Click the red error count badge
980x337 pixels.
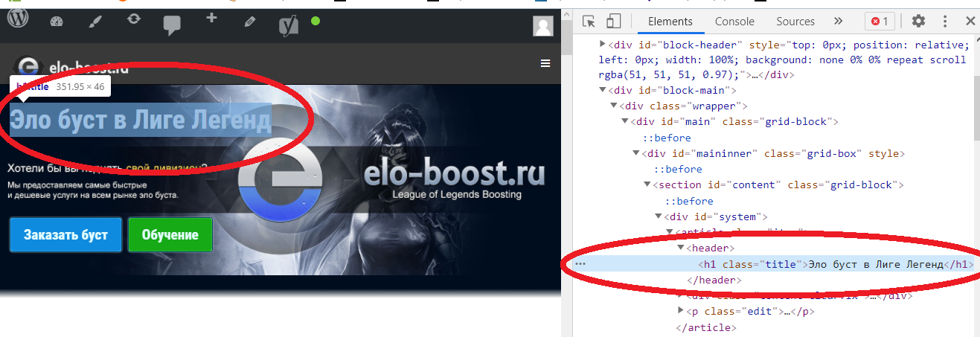coord(880,21)
